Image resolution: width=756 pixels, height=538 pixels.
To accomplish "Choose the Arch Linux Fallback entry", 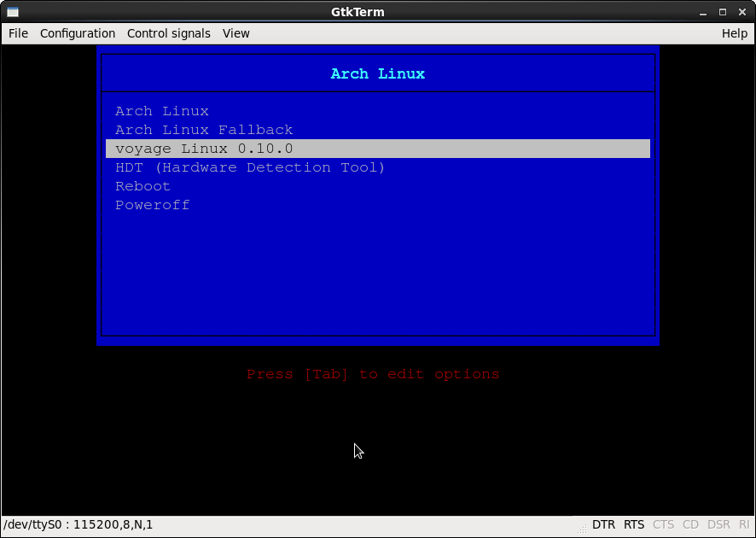I will tap(204, 130).
